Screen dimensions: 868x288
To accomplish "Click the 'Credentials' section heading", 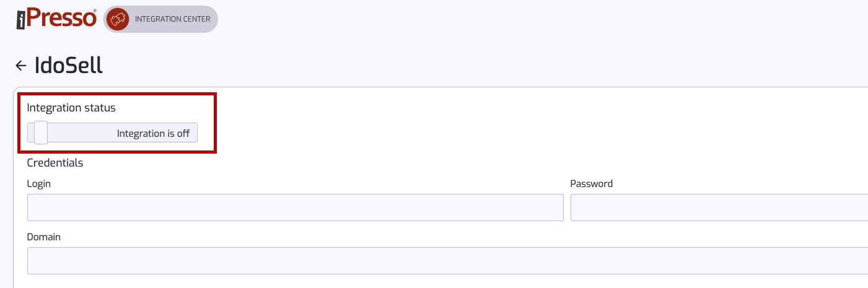I will 55,163.
